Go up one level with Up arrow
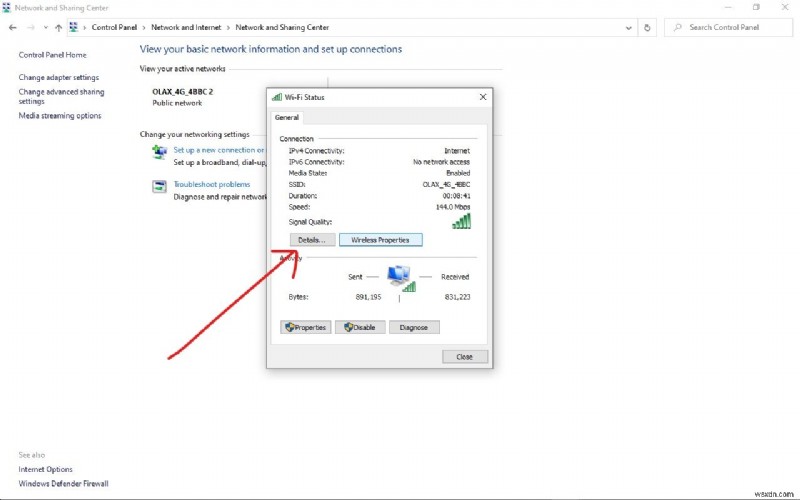The height and width of the screenshot is (500, 800). (58, 28)
